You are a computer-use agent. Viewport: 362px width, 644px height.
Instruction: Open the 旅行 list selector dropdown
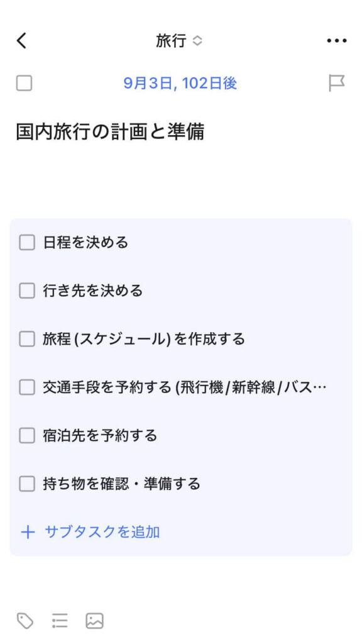[179, 41]
